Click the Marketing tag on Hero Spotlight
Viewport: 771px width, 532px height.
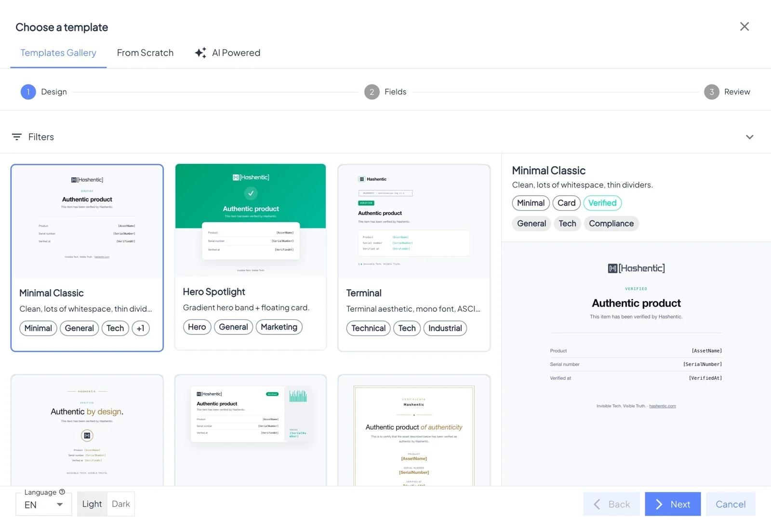279,327
